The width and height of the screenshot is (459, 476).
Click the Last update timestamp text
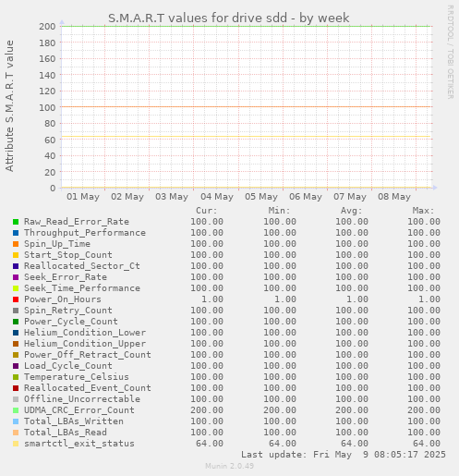coord(344,455)
